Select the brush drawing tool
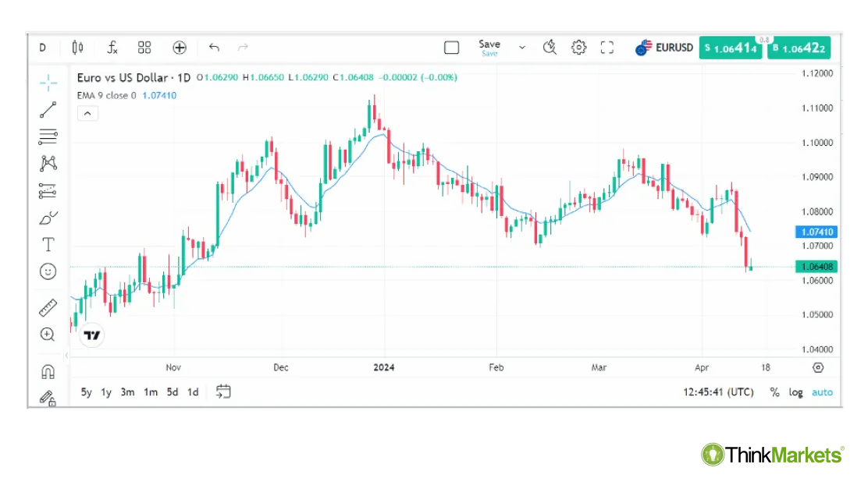Screen dimensions: 868x496 (x=48, y=218)
